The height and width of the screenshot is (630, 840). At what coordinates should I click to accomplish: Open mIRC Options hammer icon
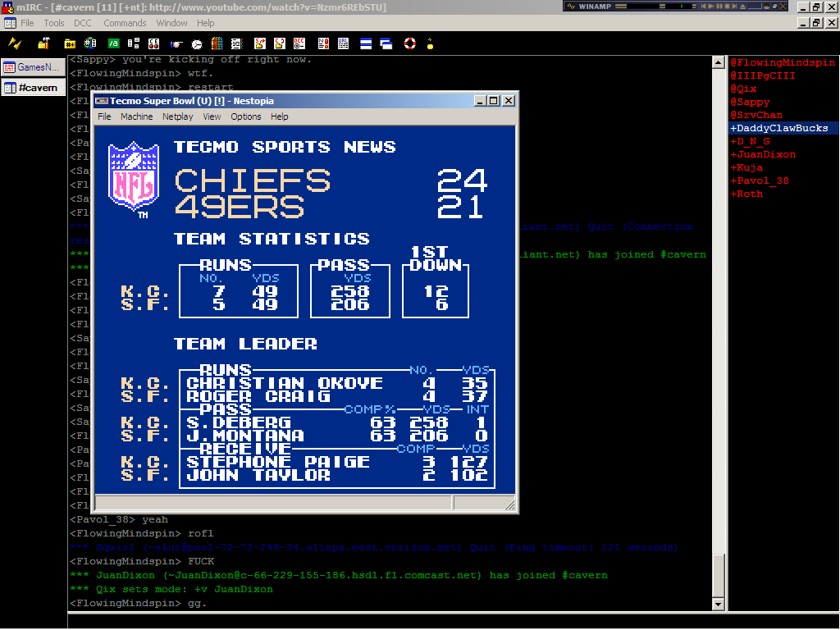(44, 43)
